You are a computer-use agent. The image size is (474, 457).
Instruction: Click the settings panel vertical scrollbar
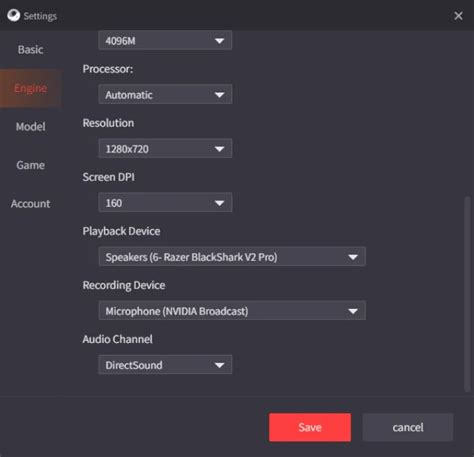(468, 294)
